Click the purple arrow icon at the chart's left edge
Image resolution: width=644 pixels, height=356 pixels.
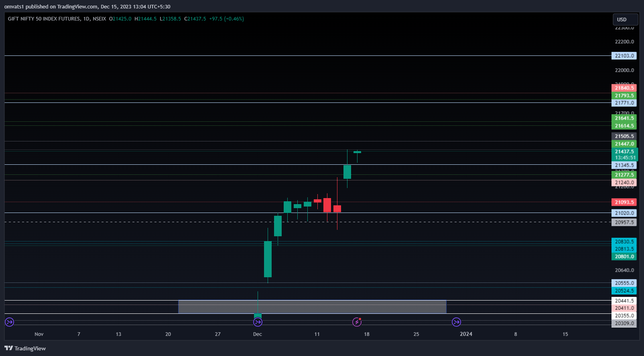pyautogui.click(x=9, y=322)
